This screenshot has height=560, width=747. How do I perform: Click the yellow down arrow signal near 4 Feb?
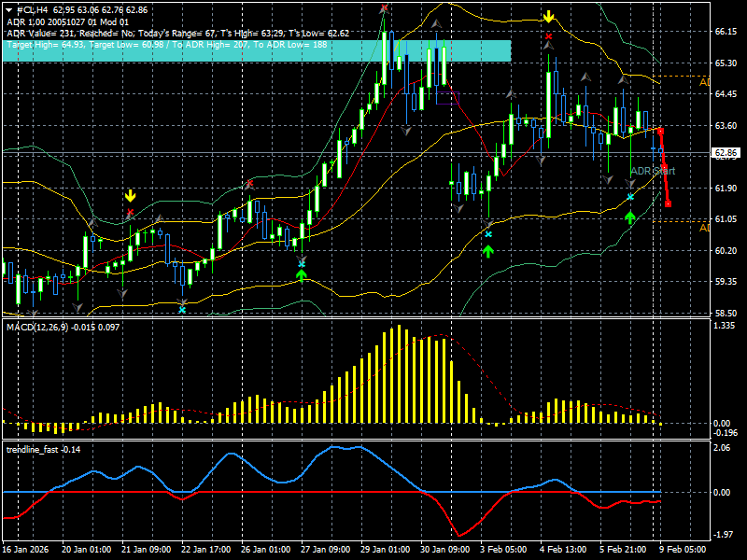[548, 18]
